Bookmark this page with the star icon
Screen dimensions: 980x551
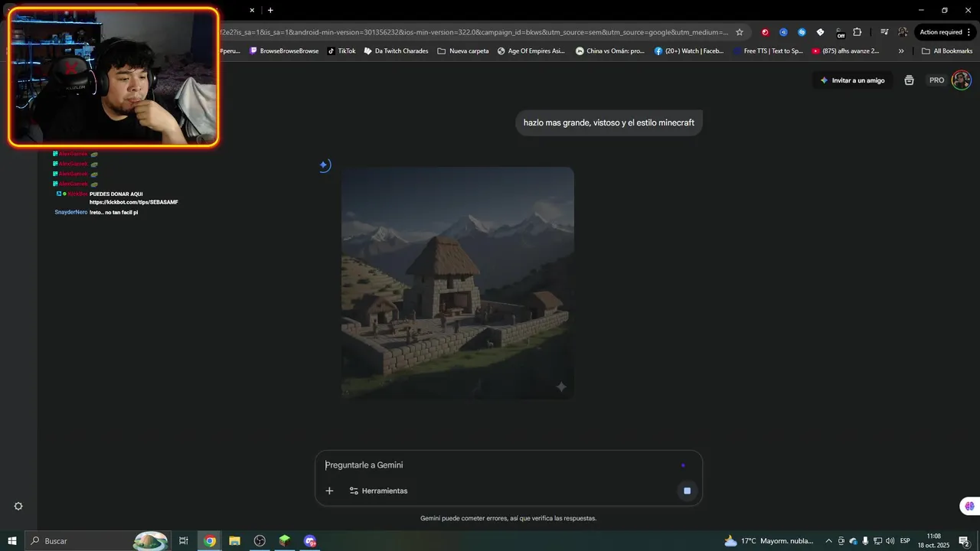tap(740, 32)
